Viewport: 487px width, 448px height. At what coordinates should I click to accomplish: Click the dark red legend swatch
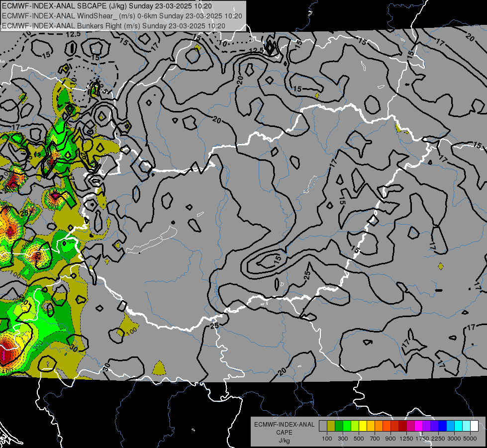(402, 426)
